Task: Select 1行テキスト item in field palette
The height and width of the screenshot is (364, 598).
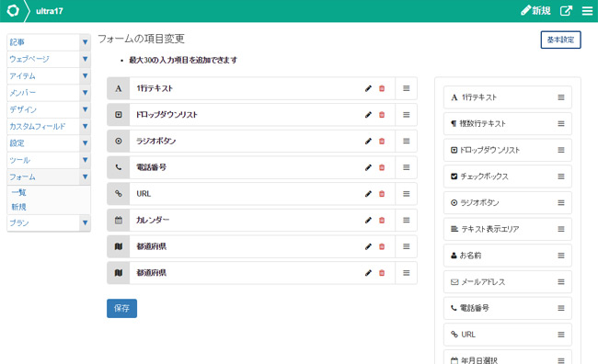Action: click(x=508, y=97)
